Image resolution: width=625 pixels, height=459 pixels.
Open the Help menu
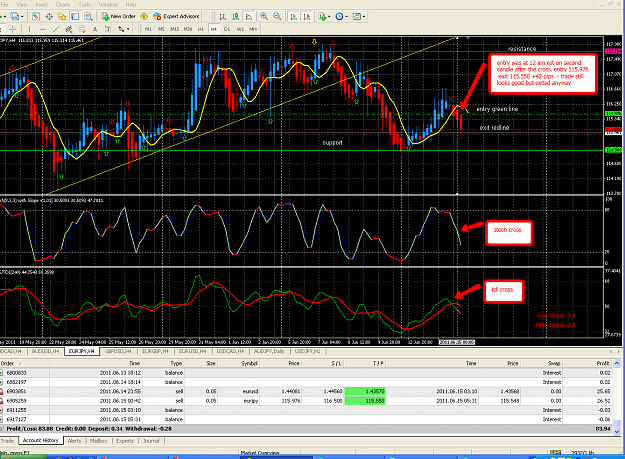[131, 4]
